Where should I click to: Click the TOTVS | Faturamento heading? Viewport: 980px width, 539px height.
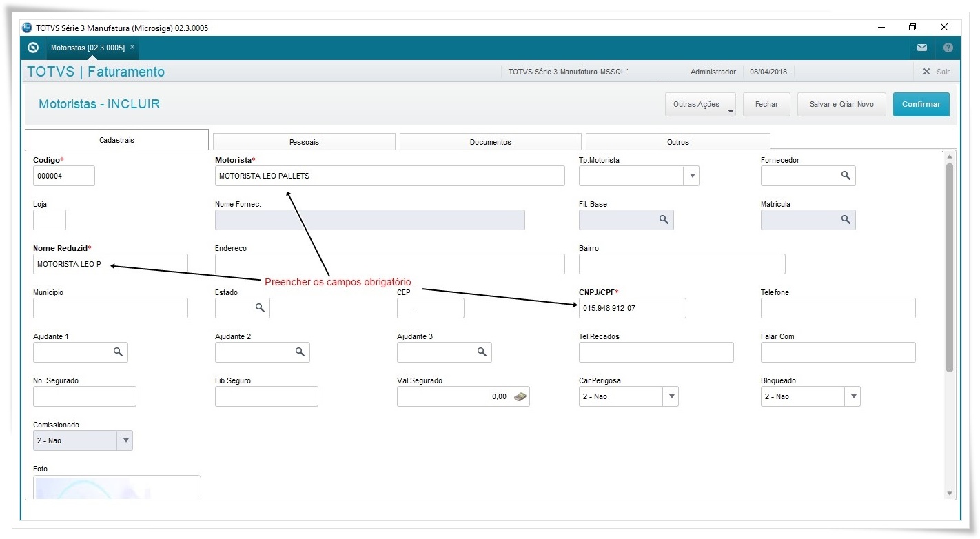pos(96,72)
